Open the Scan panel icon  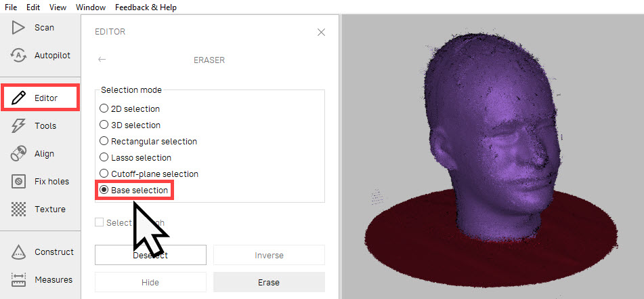pyautogui.click(x=18, y=28)
